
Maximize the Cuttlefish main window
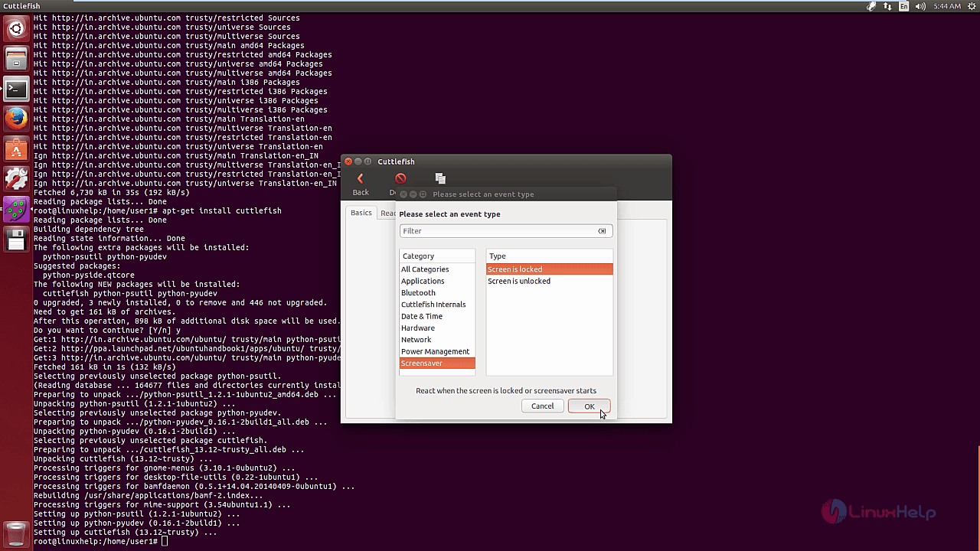(367, 161)
